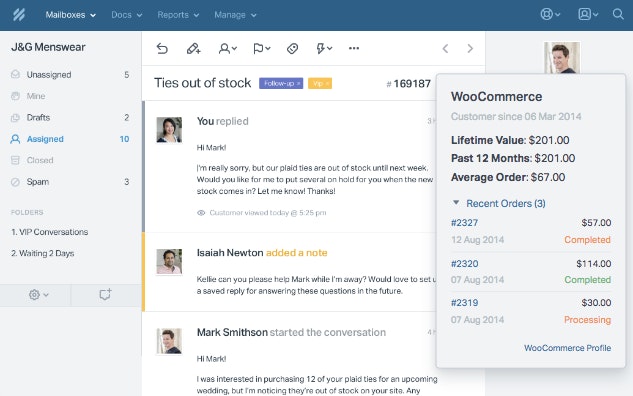Click Kellie's avatar in reply thread
The width and height of the screenshot is (633, 396).
(169, 130)
